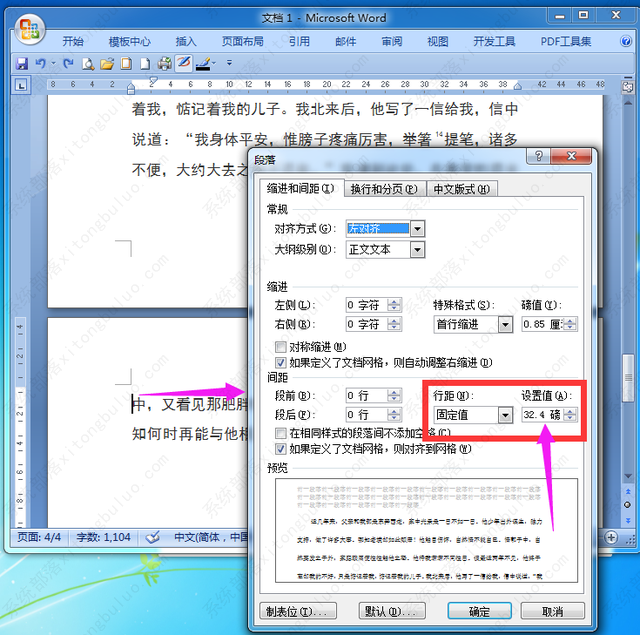Click the highlight color swatch in quick toolbar

click(x=205, y=63)
